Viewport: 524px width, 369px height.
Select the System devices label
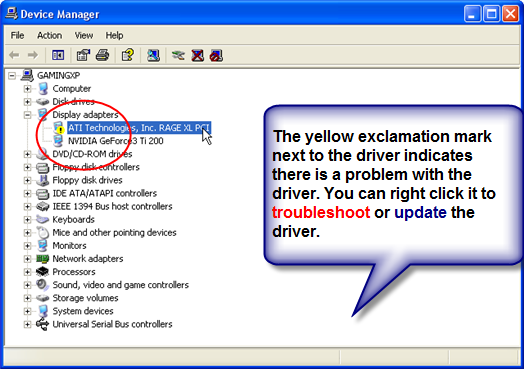coord(83,311)
